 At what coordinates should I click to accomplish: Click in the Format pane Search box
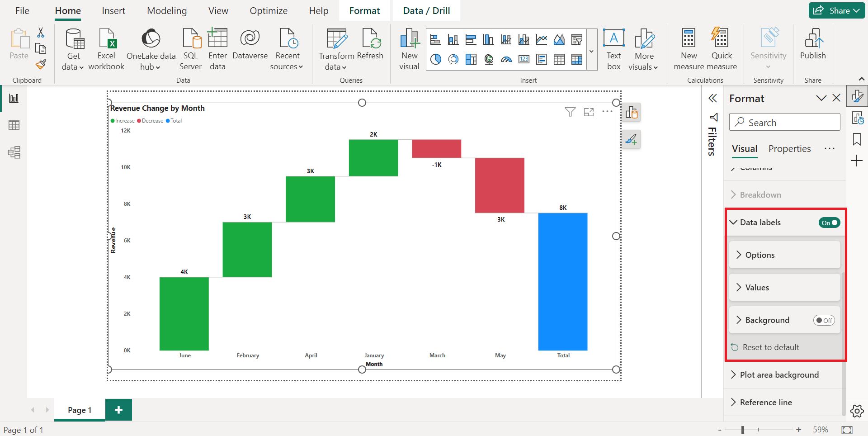tap(785, 122)
